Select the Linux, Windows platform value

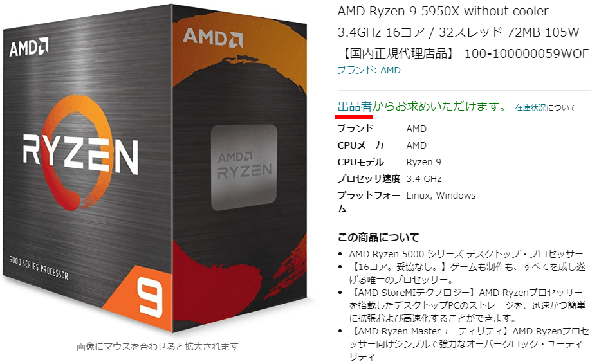click(x=441, y=196)
